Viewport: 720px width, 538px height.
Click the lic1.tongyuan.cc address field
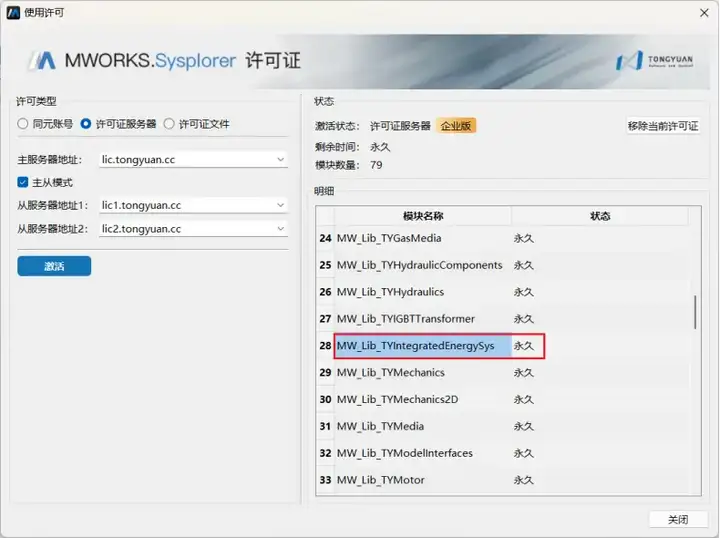point(193,205)
